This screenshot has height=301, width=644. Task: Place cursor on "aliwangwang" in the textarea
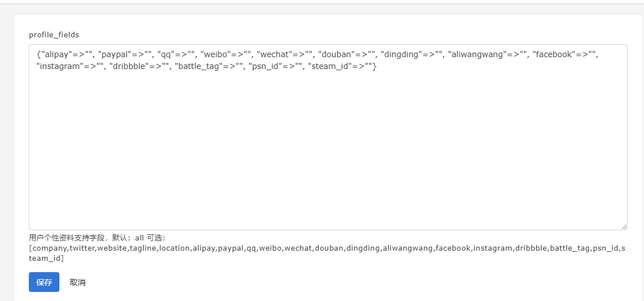pos(476,54)
